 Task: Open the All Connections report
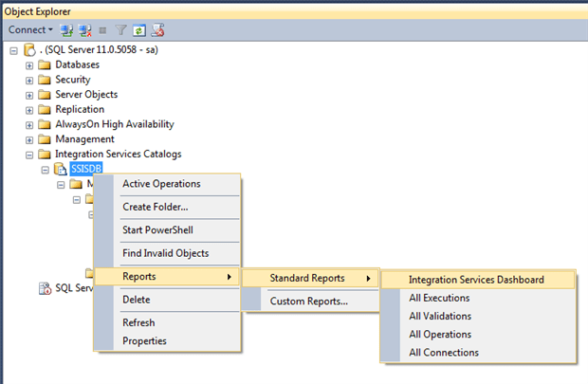pos(478,353)
